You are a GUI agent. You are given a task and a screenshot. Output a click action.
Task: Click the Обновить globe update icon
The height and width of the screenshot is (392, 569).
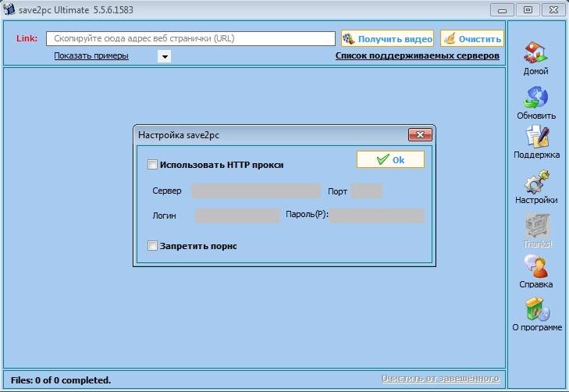[535, 98]
